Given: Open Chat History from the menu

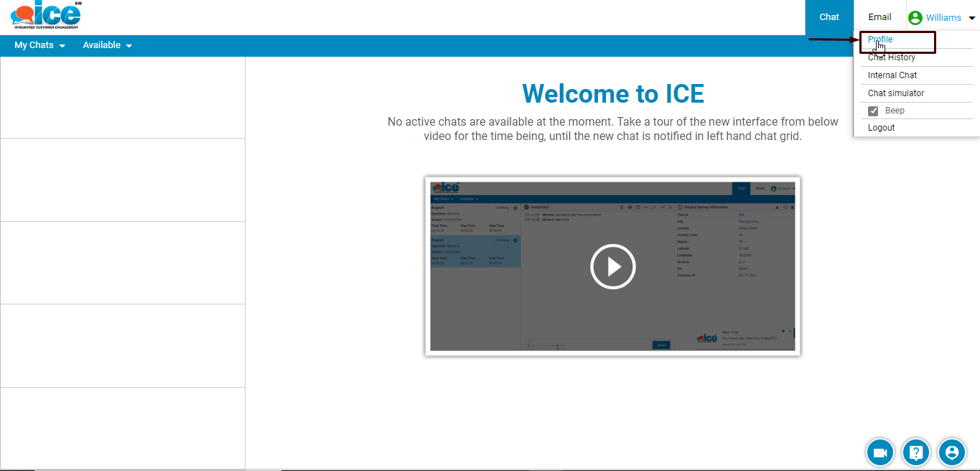Looking at the screenshot, I should (x=892, y=57).
